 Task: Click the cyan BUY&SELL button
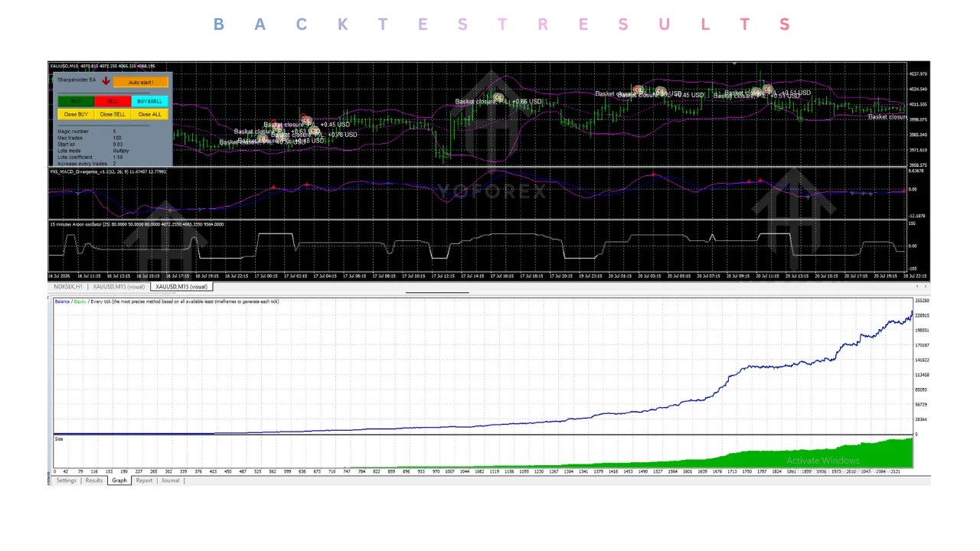pyautogui.click(x=149, y=101)
